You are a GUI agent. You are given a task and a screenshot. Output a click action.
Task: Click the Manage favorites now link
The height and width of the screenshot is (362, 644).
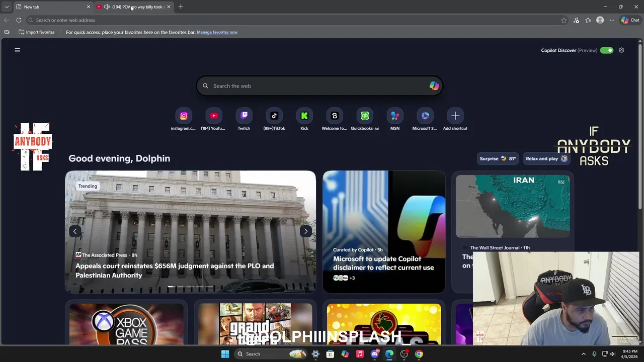pos(217,32)
